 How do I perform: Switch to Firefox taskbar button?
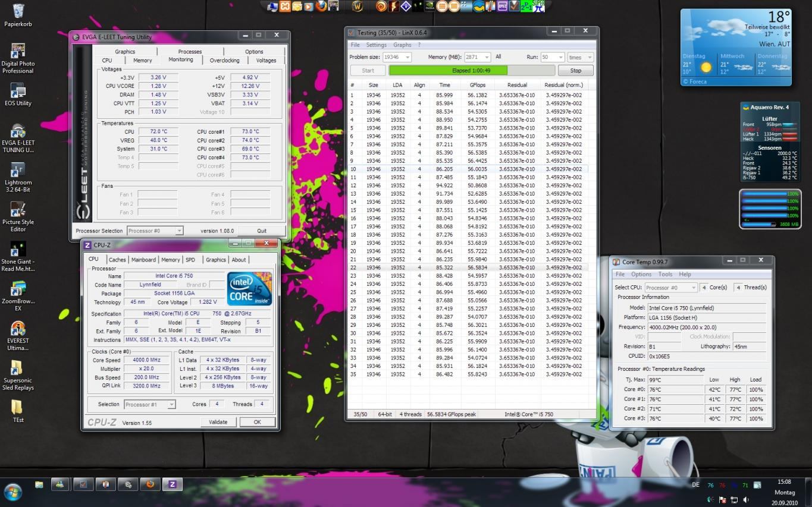coord(150,484)
